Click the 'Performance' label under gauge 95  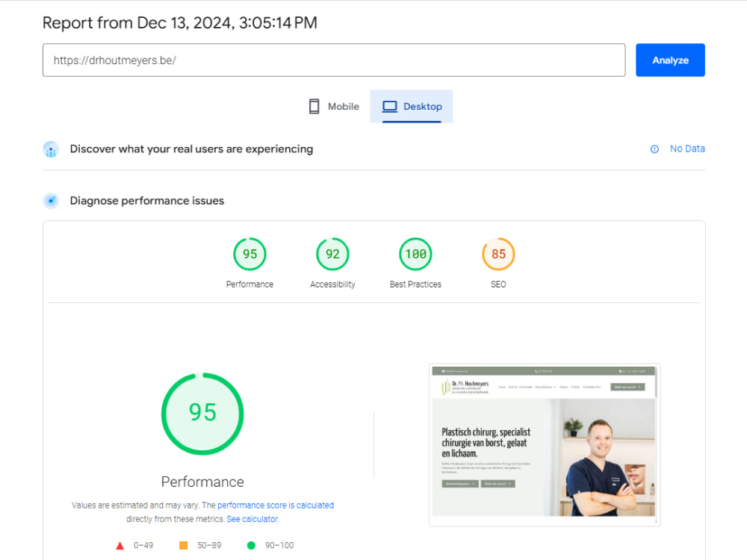249,284
